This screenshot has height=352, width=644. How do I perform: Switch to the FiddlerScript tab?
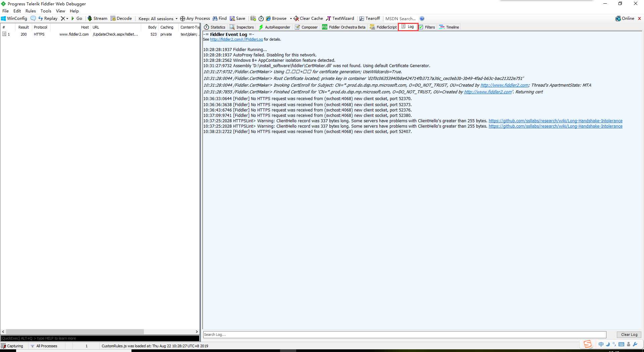pos(383,27)
